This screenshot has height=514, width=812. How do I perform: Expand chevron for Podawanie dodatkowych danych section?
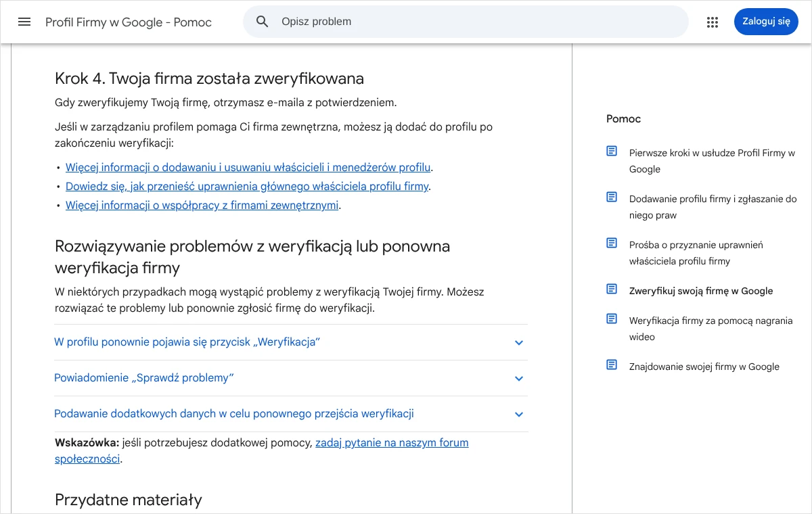(519, 414)
